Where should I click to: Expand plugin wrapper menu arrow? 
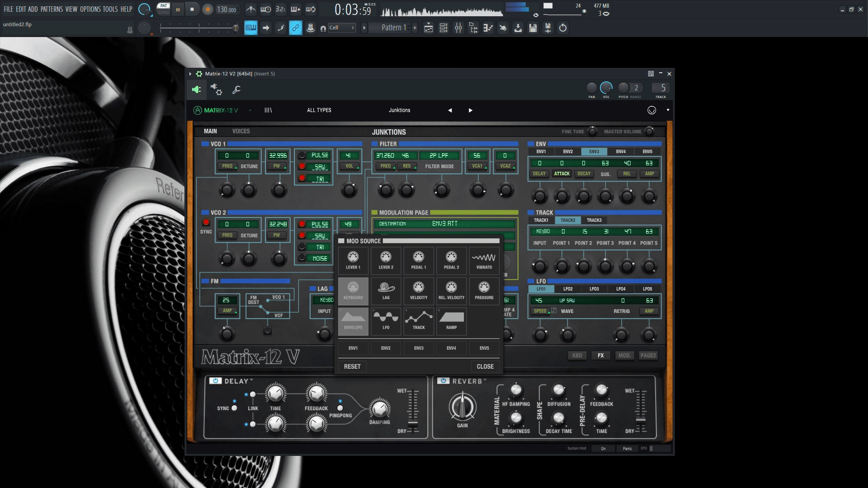[190, 74]
